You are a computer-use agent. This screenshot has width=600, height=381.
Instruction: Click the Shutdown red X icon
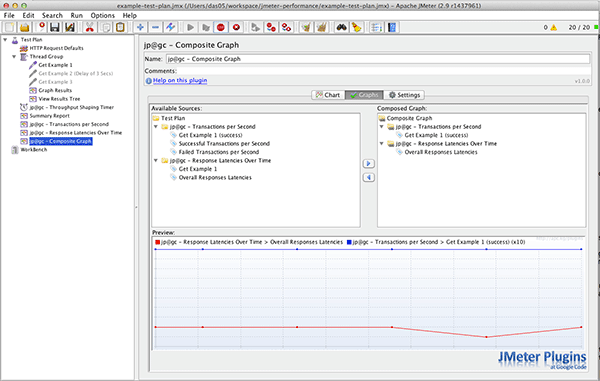(x=236, y=27)
